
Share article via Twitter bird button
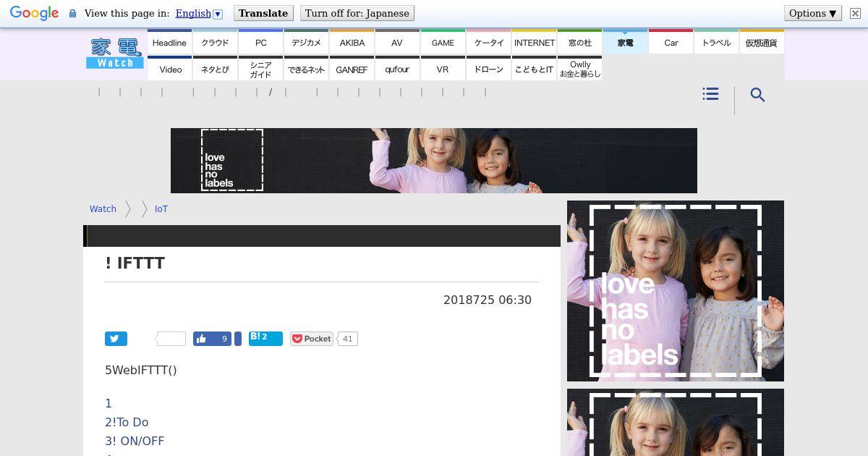[x=116, y=339]
